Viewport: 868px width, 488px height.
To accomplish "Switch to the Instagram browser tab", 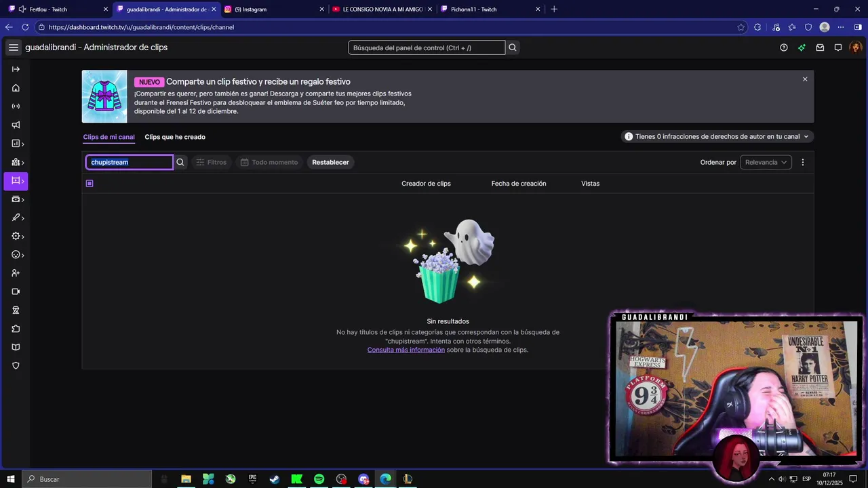I will pyautogui.click(x=274, y=9).
